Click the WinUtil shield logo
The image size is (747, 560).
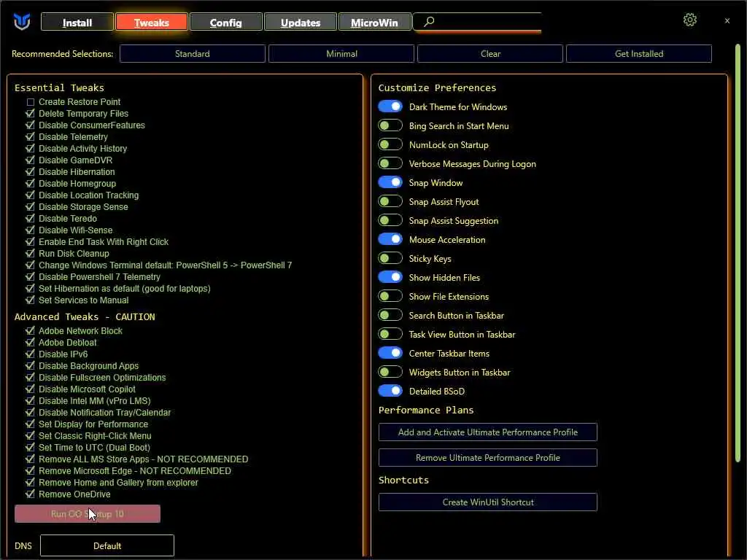click(x=21, y=21)
